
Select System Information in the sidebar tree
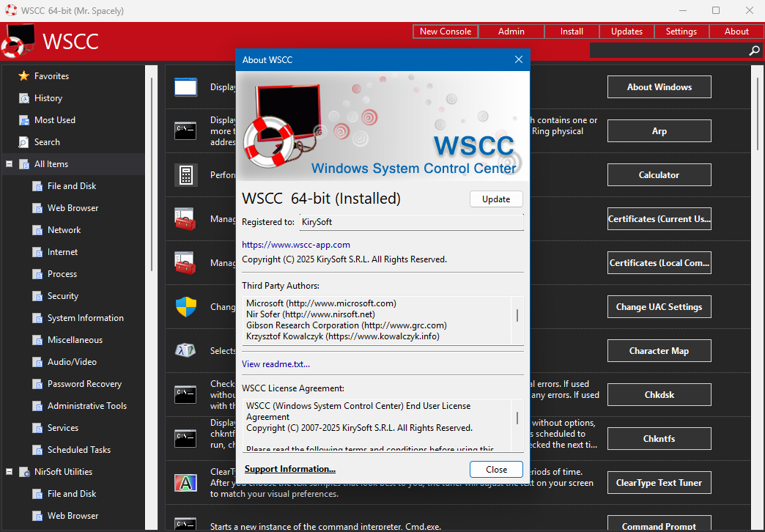coord(85,318)
